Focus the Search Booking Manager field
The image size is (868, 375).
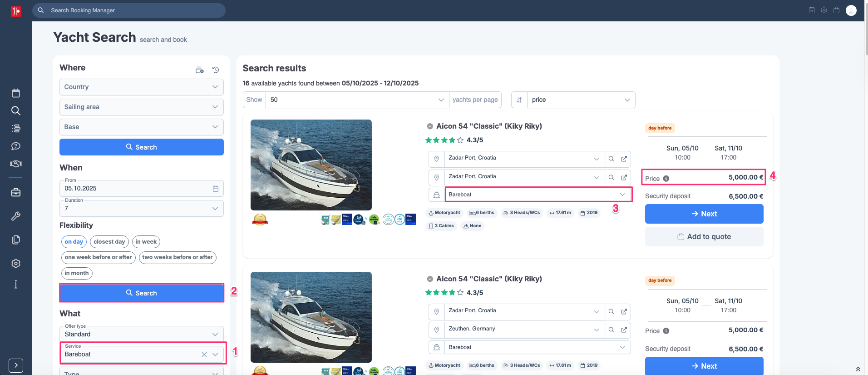click(129, 10)
